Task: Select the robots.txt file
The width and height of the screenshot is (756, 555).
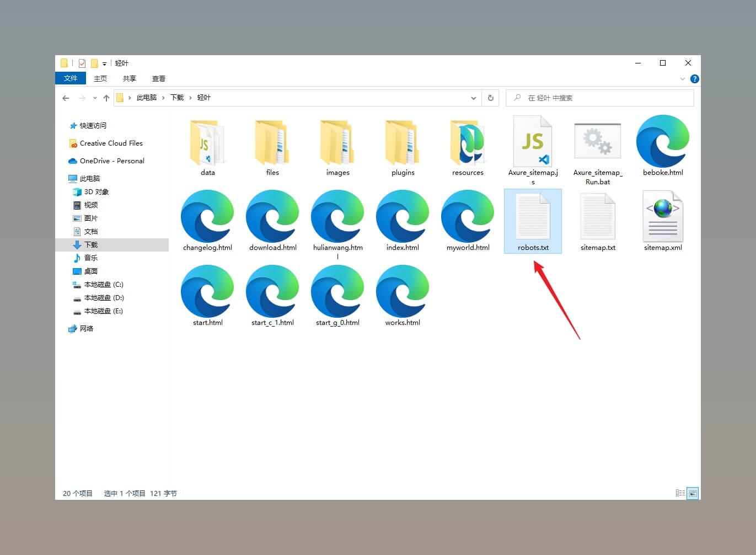Action: [x=533, y=221]
